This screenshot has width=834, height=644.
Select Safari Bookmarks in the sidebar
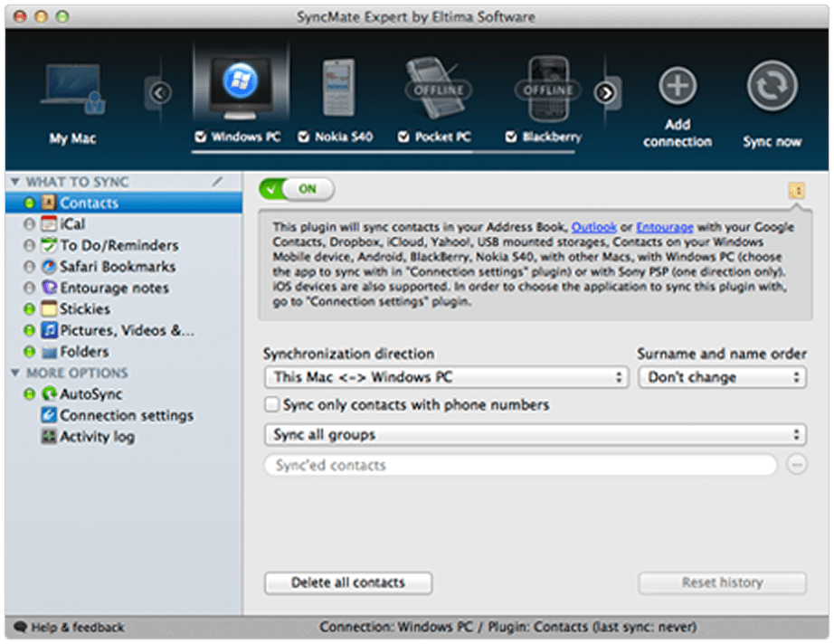[124, 267]
